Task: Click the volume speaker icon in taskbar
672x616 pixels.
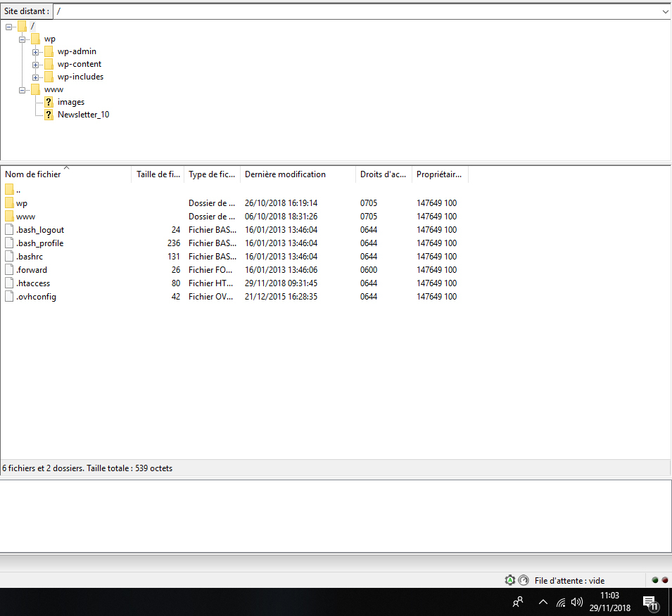Action: [577, 603]
